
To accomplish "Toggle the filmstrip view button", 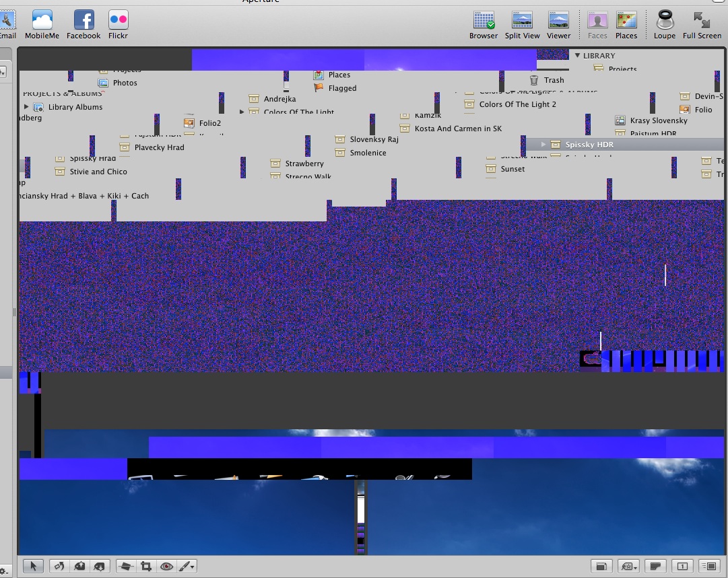I will 655,566.
